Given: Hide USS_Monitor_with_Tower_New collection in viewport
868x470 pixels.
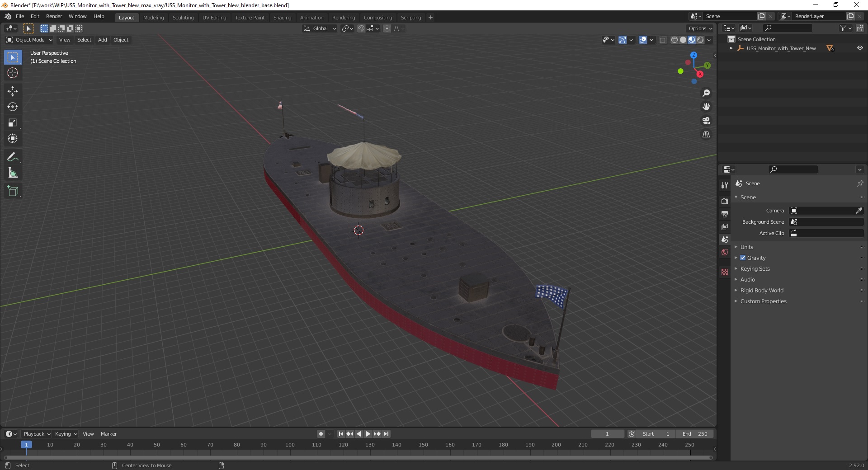Looking at the screenshot, I should pyautogui.click(x=860, y=48).
